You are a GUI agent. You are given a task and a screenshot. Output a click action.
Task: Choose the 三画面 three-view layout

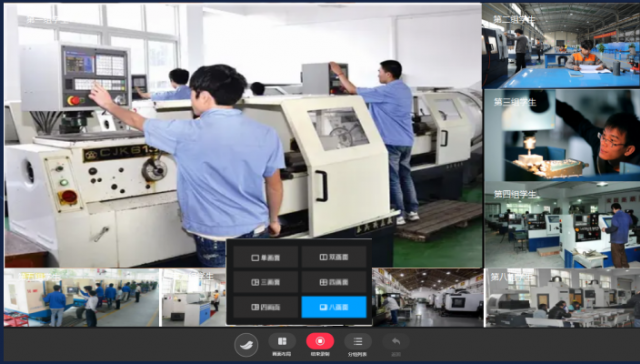[266, 282]
